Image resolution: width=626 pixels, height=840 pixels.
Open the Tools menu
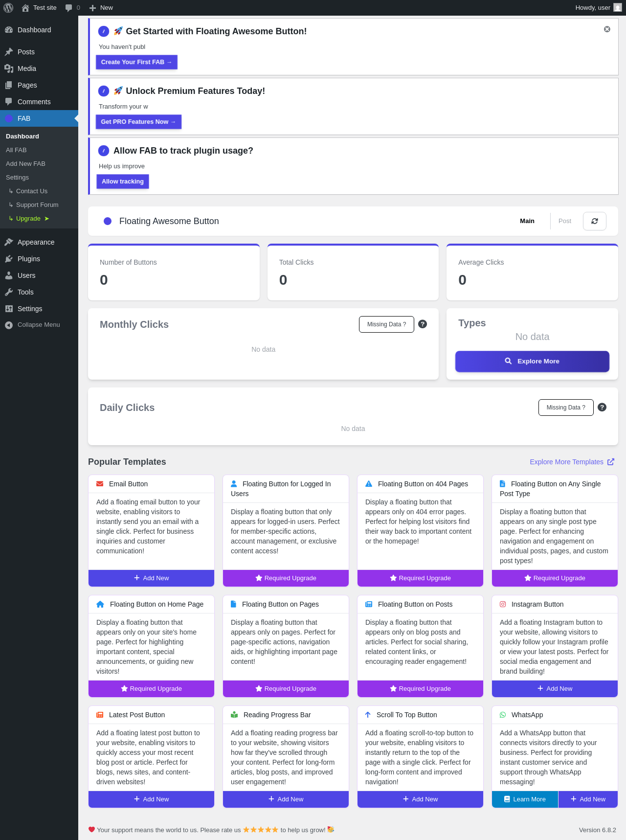click(39, 292)
